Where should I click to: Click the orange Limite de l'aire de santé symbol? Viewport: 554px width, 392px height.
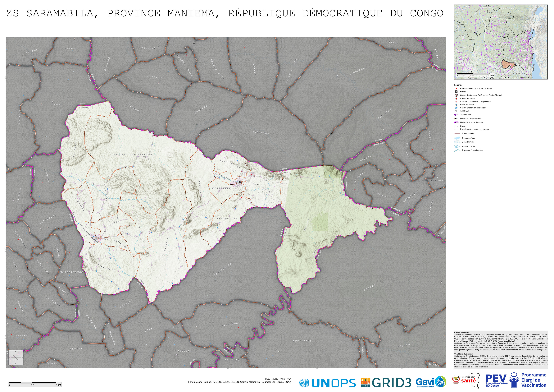[x=456, y=119]
